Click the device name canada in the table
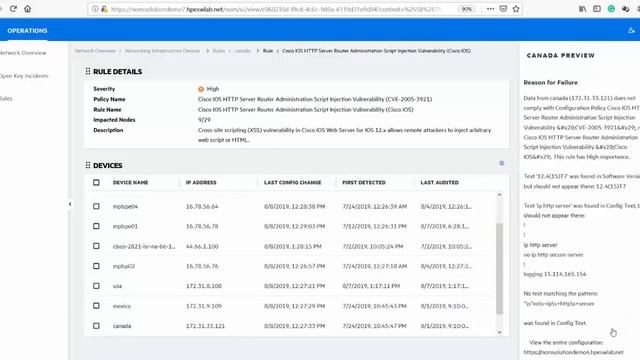 [122, 326]
